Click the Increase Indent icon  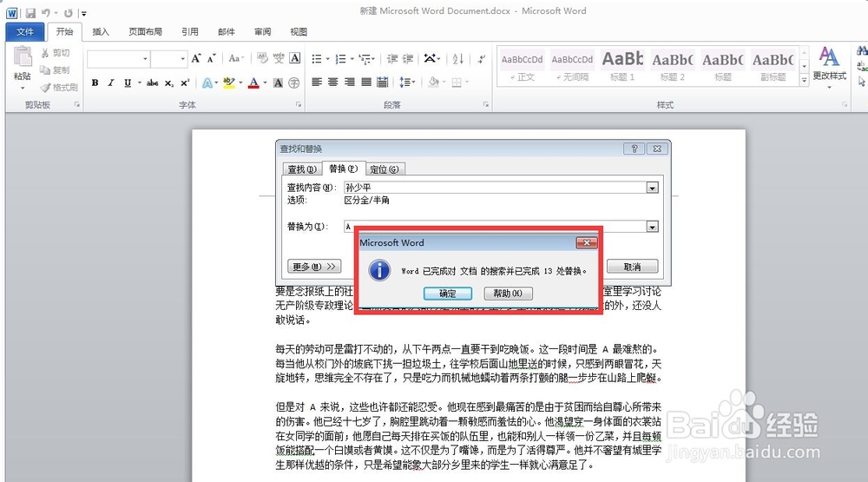point(408,59)
